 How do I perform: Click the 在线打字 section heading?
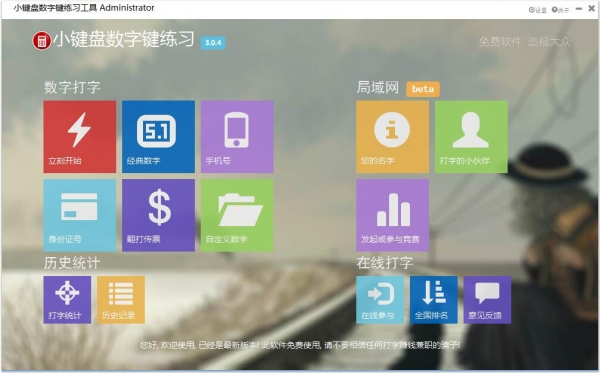(385, 263)
